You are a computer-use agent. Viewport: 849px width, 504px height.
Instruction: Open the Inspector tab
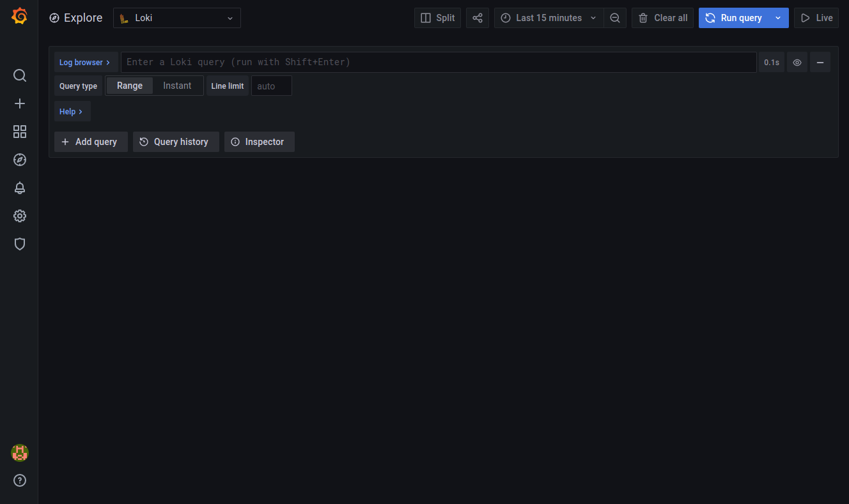[259, 142]
